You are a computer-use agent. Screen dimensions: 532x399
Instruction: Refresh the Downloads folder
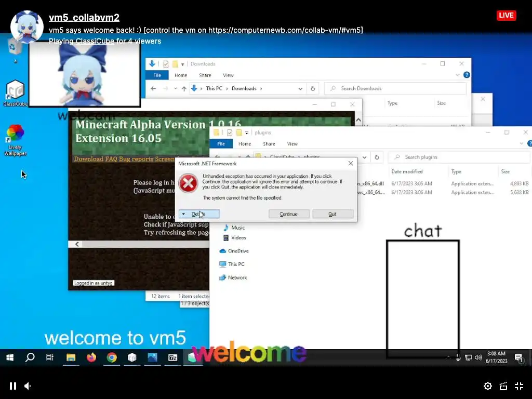point(313,88)
